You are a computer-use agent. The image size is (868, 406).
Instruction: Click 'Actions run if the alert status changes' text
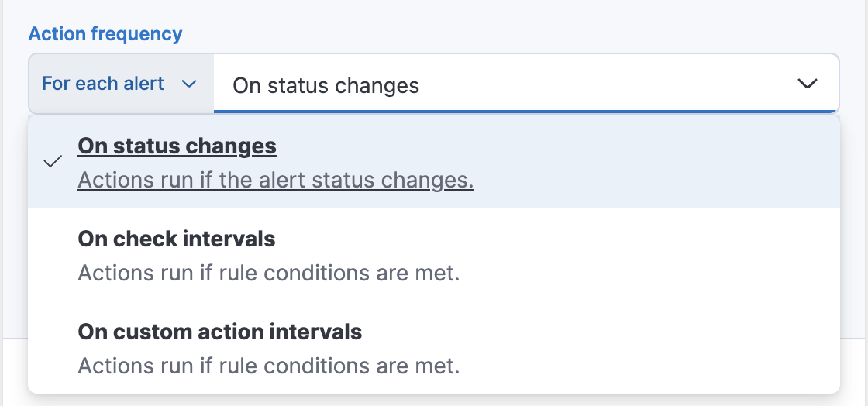point(276,181)
